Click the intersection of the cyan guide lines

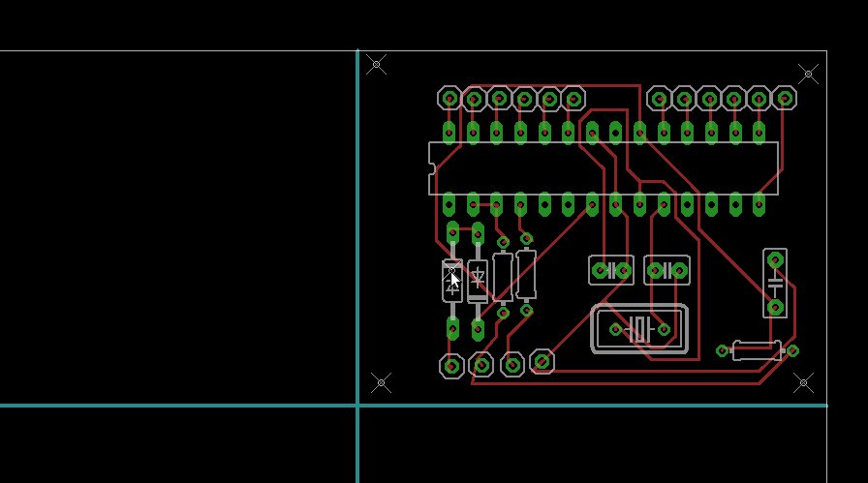click(357, 406)
